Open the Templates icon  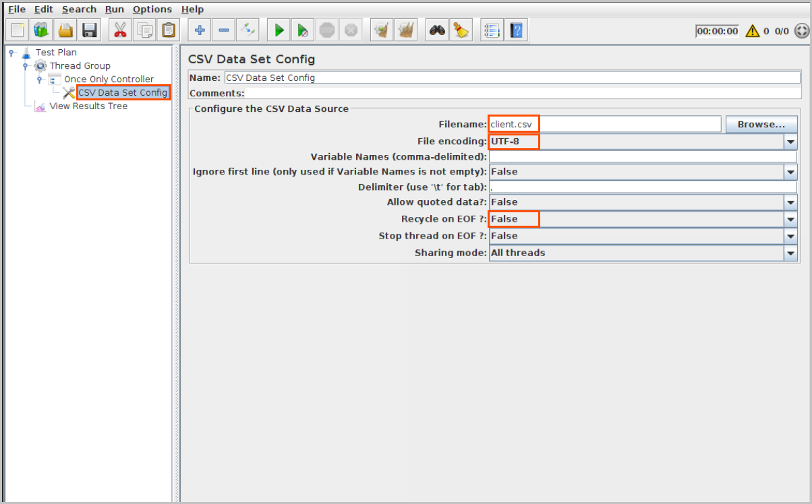tap(42, 30)
